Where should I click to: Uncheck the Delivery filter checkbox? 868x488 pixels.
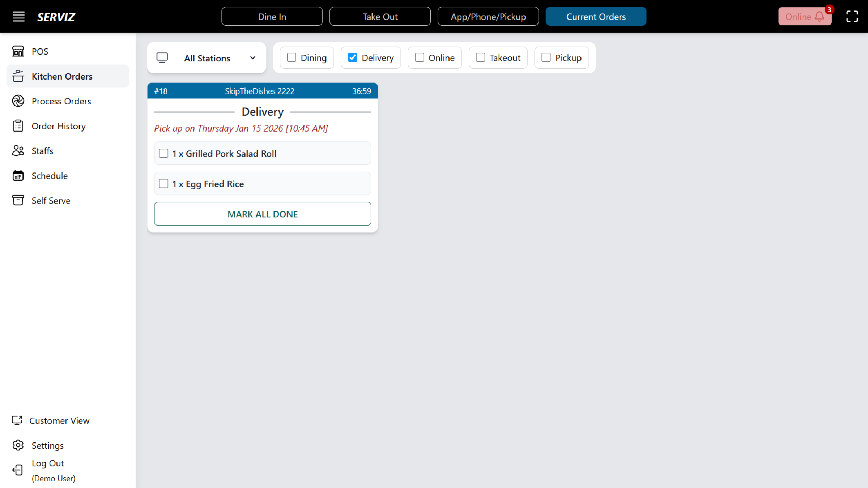352,58
